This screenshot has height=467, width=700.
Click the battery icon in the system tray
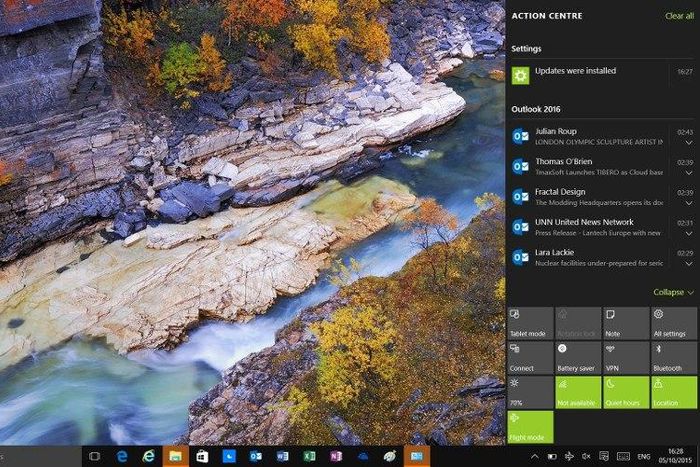[x=552, y=456]
